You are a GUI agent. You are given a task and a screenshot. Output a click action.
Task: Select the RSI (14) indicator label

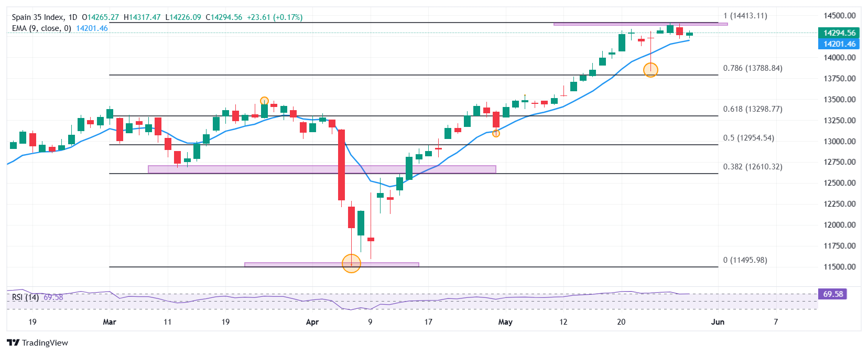[x=25, y=297]
